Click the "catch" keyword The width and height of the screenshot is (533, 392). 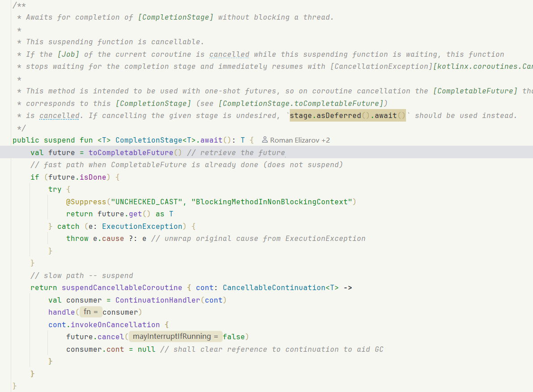coord(68,226)
